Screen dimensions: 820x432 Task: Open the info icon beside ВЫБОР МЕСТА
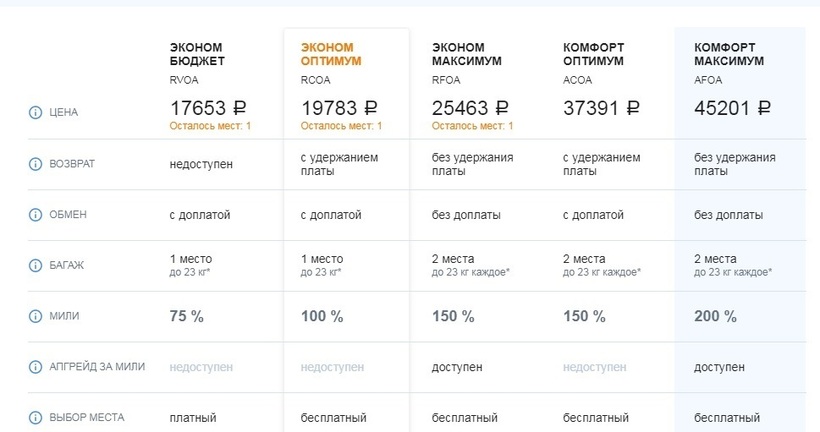point(35,417)
